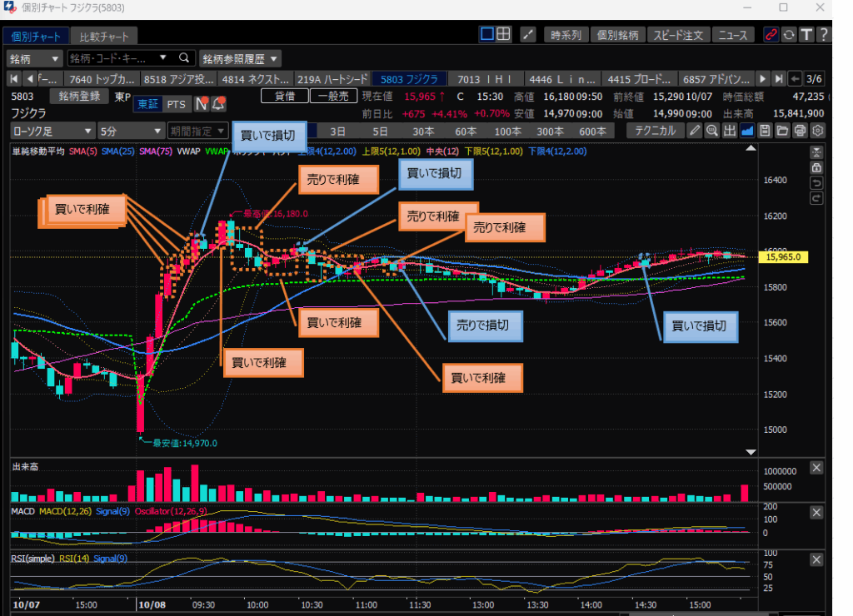853x616 pixels.
Task: Switch to the 比較チャート tab
Action: click(104, 37)
